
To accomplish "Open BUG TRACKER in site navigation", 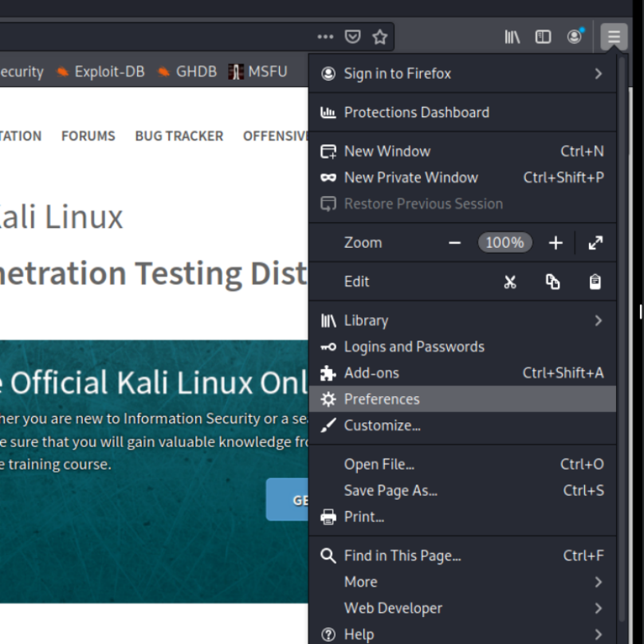I will (x=179, y=136).
